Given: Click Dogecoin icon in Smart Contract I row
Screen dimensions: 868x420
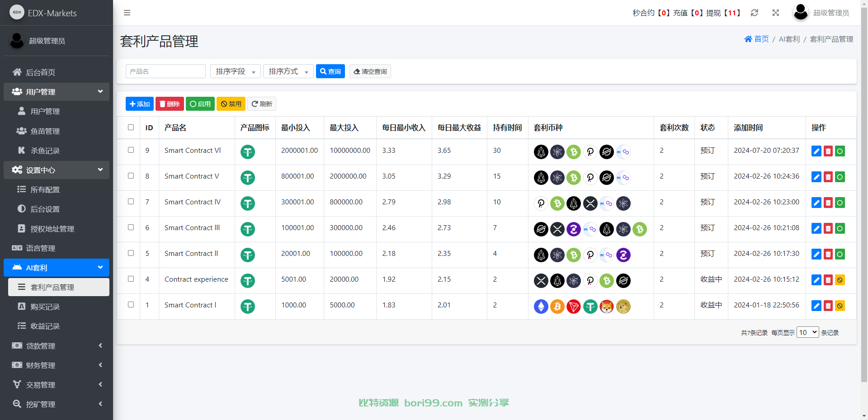Looking at the screenshot, I should [623, 307].
